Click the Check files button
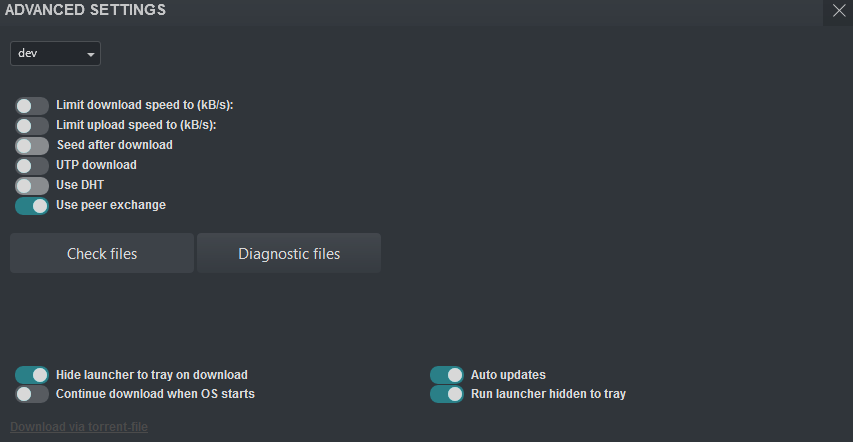The height and width of the screenshot is (442, 853). 102,253
